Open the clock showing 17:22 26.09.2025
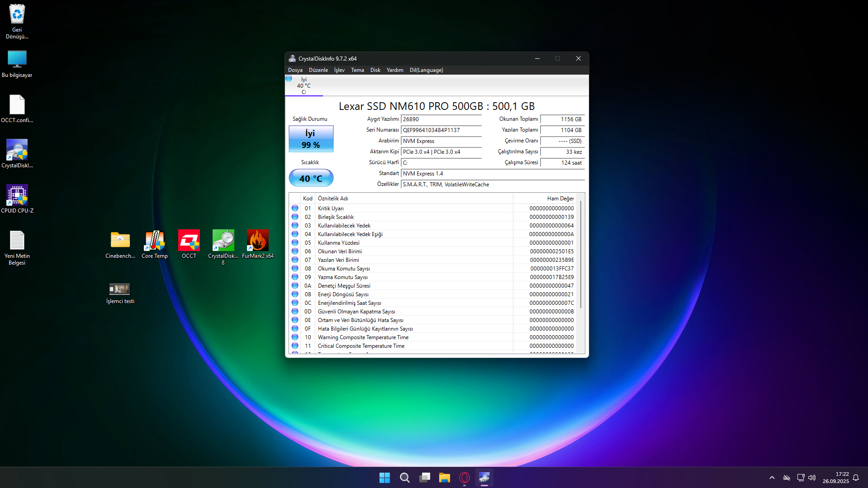Screen dimensions: 868x488 [835, 478]
